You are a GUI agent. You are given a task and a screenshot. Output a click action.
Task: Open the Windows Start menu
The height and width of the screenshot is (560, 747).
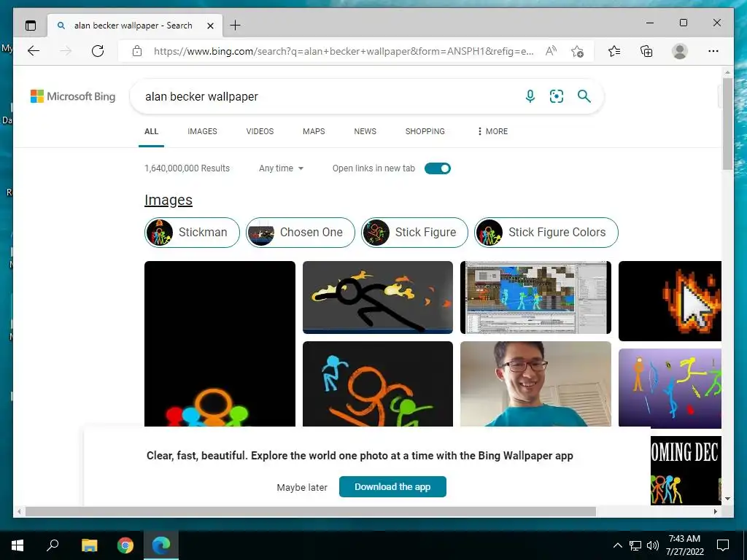click(18, 545)
